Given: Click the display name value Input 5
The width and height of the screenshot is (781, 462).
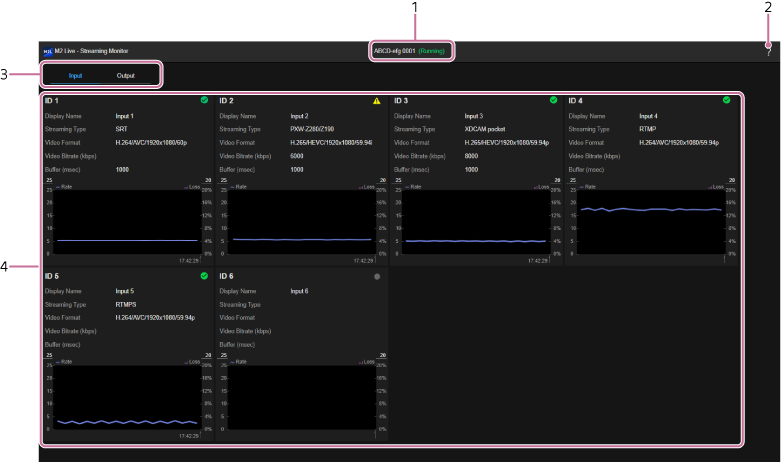Looking at the screenshot, I should pos(125,291).
